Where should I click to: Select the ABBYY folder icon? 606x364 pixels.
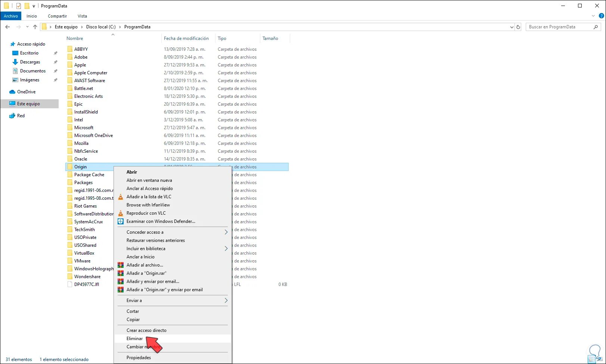(x=70, y=49)
